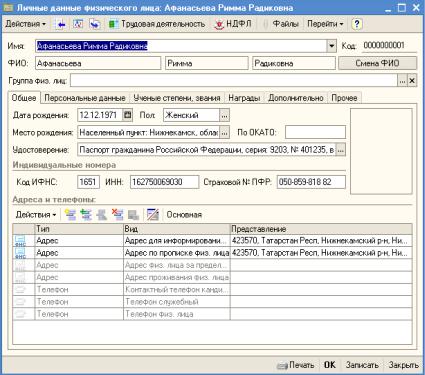The image size is (425, 375).
Task: Click the Страховой № ПФР field
Action: [311, 182]
